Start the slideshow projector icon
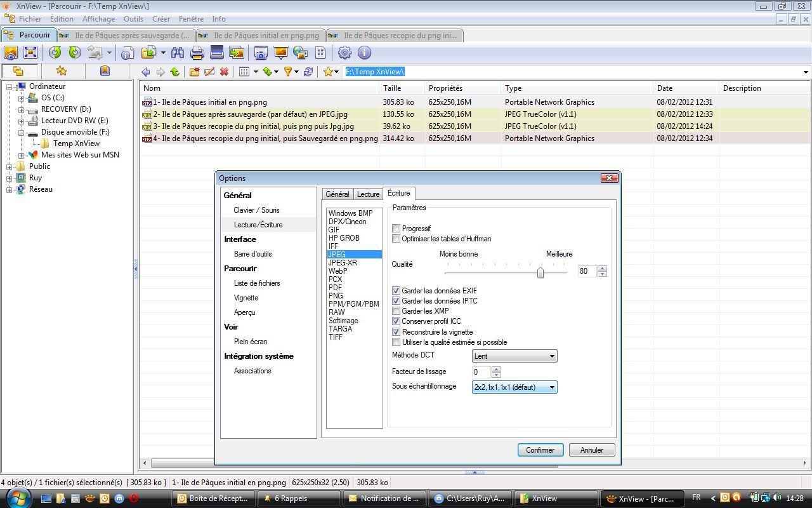This screenshot has height=508, width=812. click(280, 53)
